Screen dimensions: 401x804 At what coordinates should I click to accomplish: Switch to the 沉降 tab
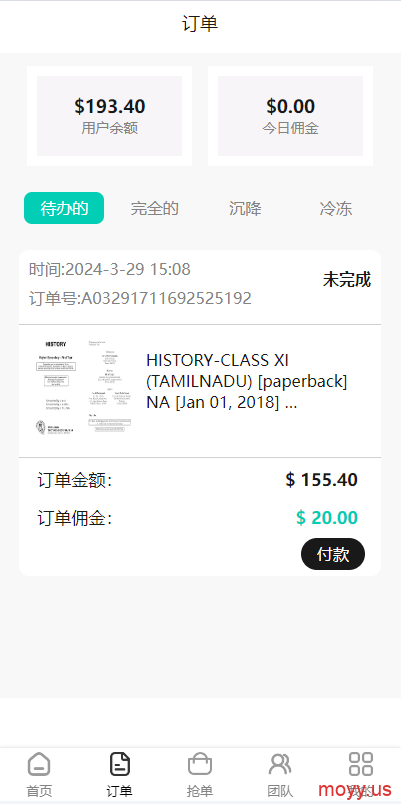(245, 208)
